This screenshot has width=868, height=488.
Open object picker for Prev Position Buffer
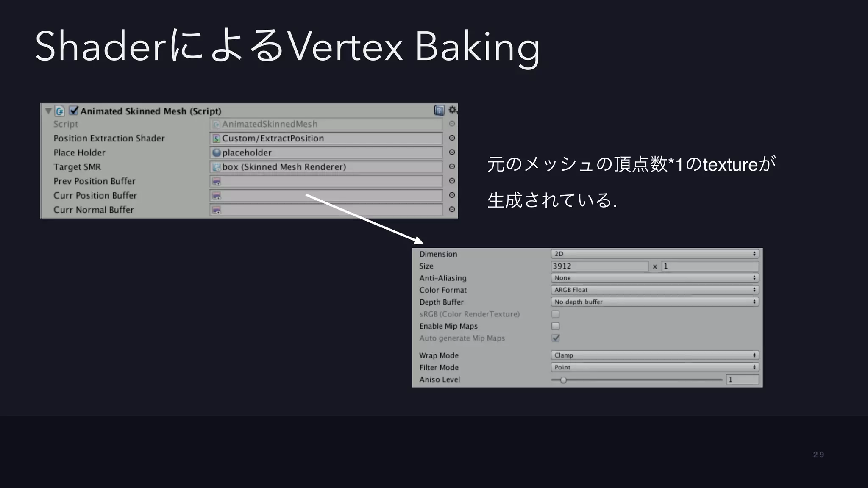point(452,181)
